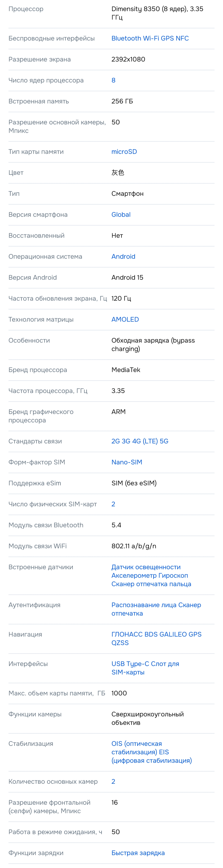Select the AMOLED matrix technology link
Viewport: 223px width, 868px height.
click(125, 319)
